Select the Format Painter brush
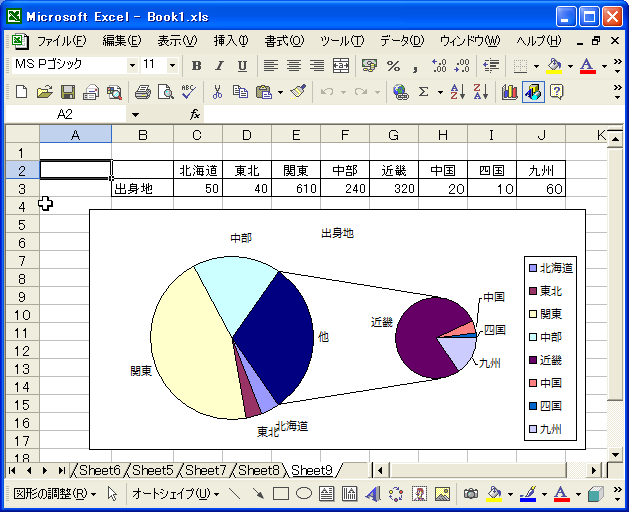 (298, 92)
